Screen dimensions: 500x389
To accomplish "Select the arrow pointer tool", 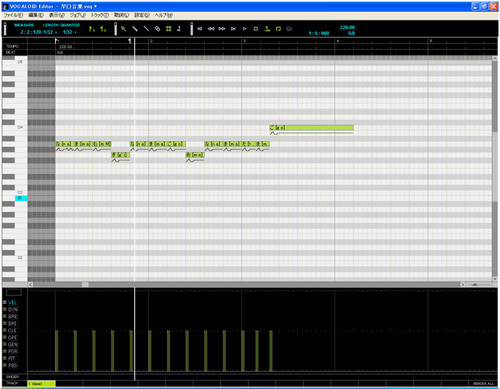I will pyautogui.click(x=124, y=29).
